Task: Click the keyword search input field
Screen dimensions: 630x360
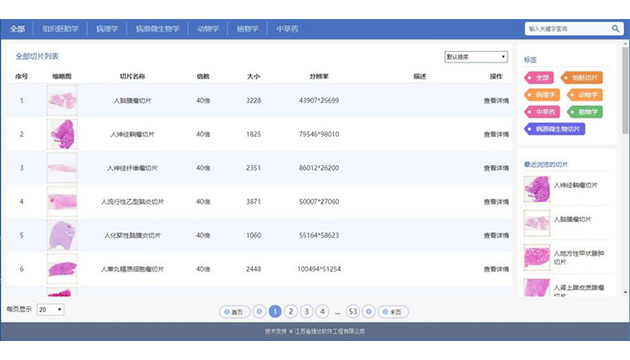Action: pyautogui.click(x=568, y=29)
